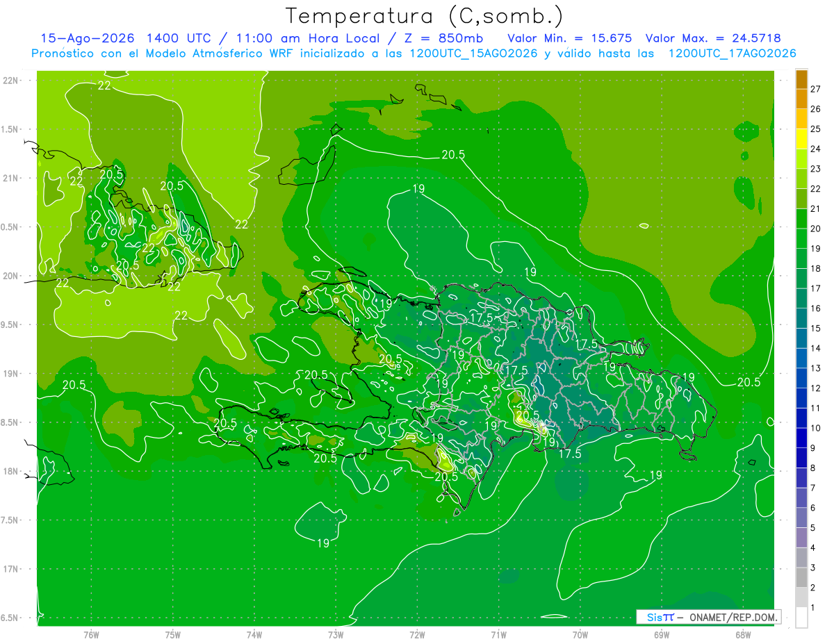This screenshot has width=834, height=644.
Task: Click the '70W' longitude axis label
Action: click(580, 636)
